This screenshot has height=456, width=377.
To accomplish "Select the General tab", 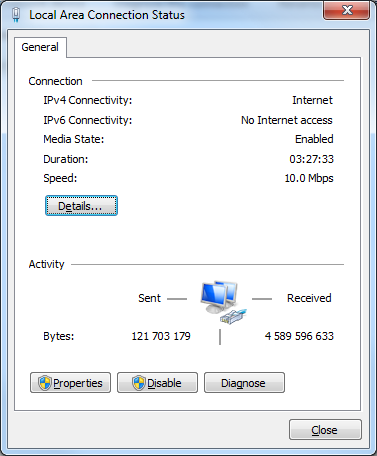I will [x=40, y=47].
